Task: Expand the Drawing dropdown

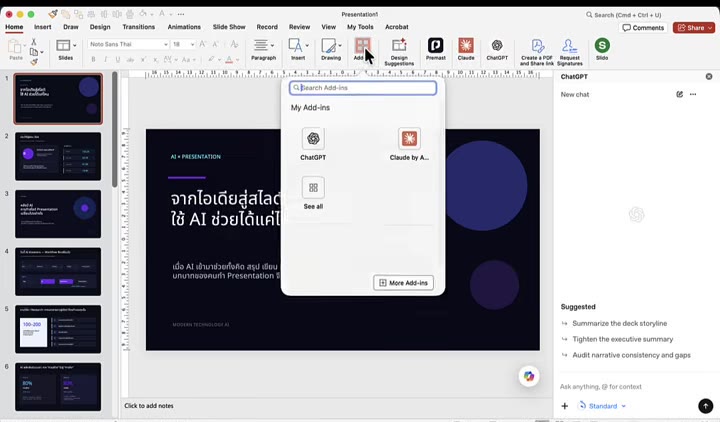Action: [340, 45]
